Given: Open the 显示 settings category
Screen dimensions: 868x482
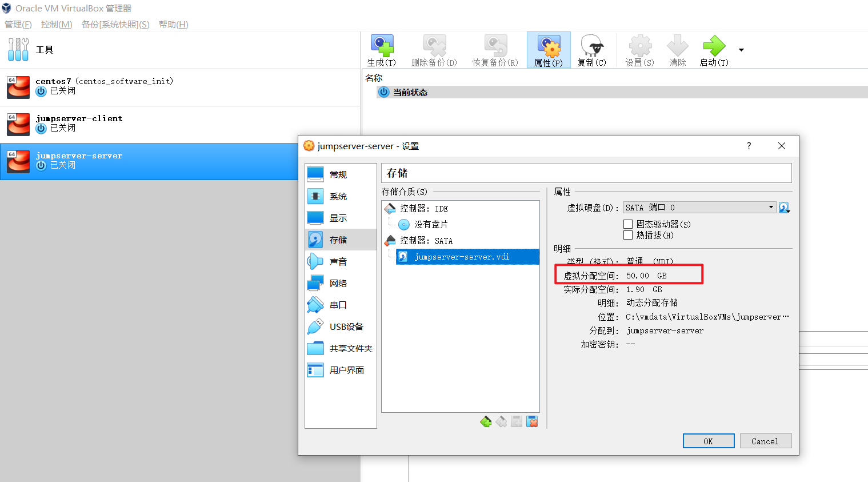Looking at the screenshot, I should (x=341, y=218).
